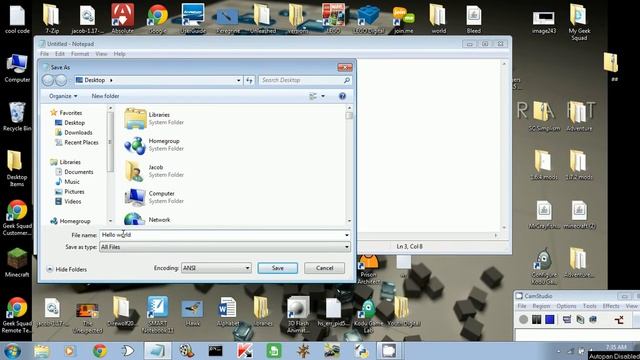Click the 7-Zip folder on desktop

(51, 19)
